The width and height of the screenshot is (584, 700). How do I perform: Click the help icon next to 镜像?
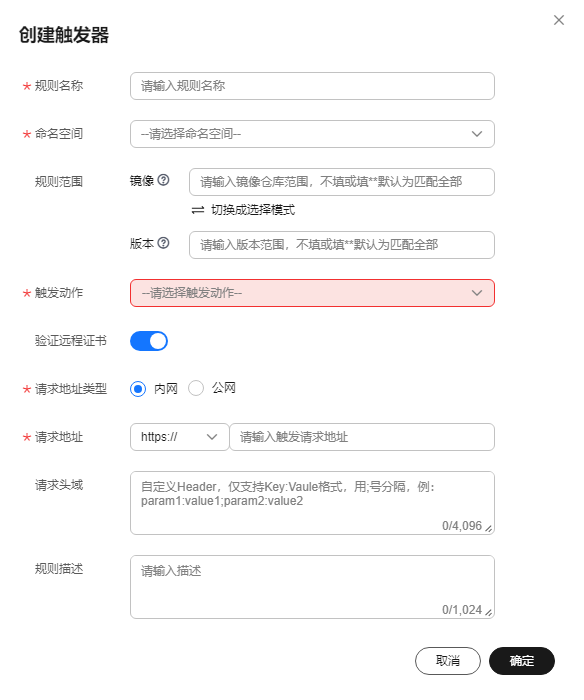tap(163, 180)
